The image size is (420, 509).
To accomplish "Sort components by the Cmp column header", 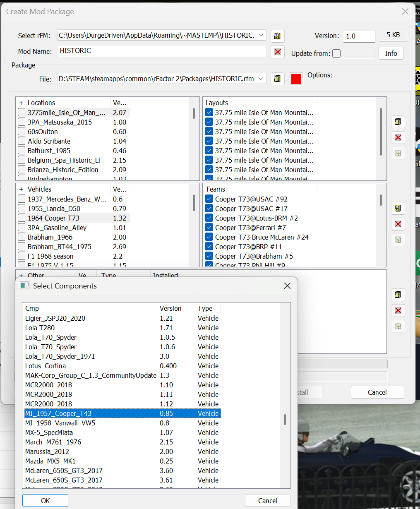I will click(90, 308).
